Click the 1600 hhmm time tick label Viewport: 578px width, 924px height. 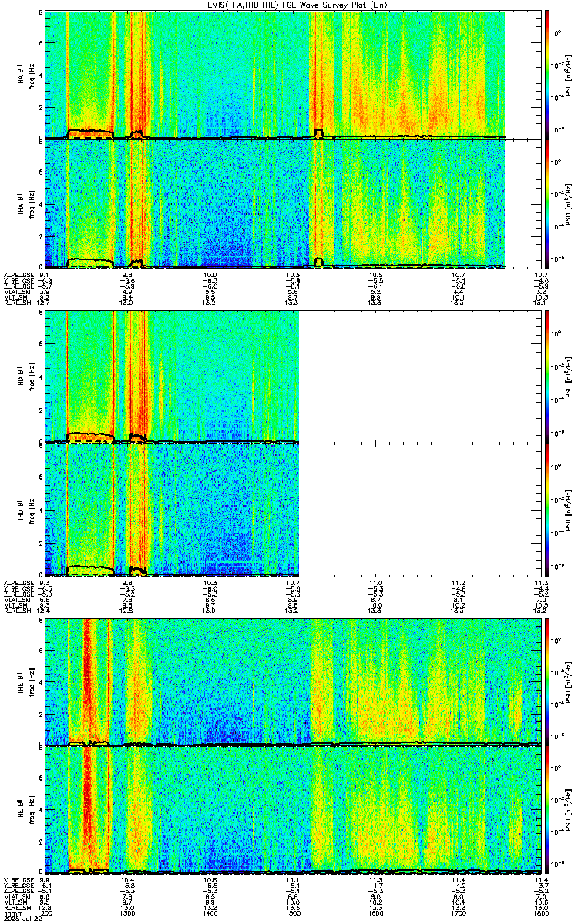click(x=375, y=914)
